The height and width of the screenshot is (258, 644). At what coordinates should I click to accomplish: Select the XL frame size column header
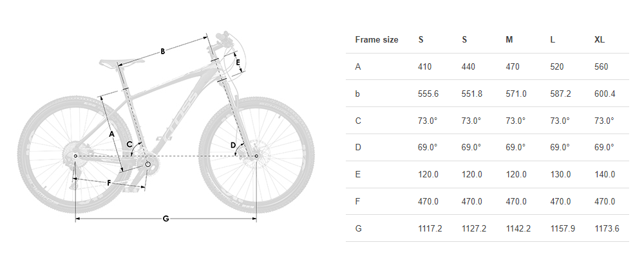(x=600, y=40)
